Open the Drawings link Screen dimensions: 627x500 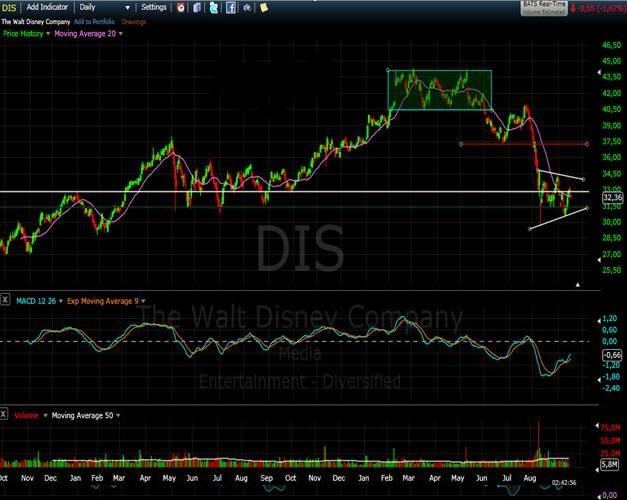[134, 22]
